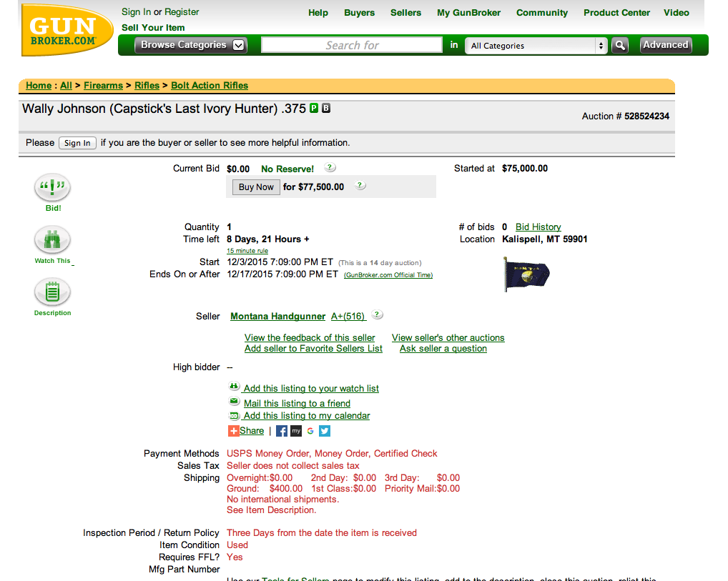Open the Product Center menu
Viewport: 728px width, 581px height.
click(616, 13)
